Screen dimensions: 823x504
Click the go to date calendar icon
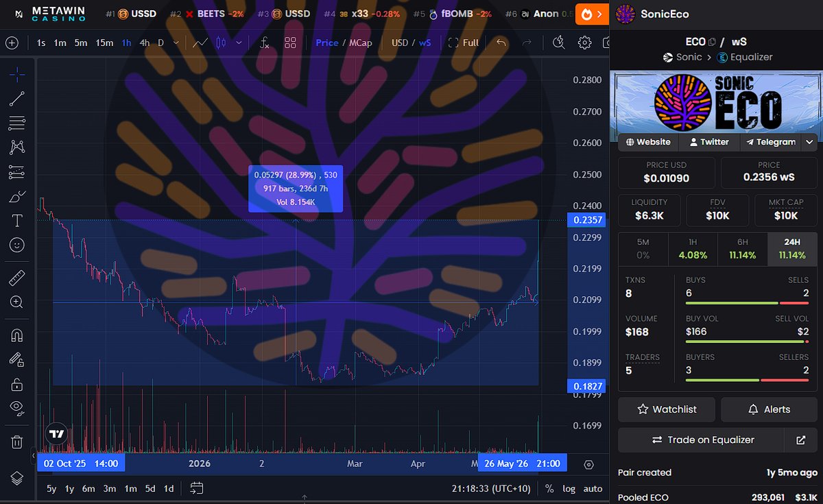point(197,488)
